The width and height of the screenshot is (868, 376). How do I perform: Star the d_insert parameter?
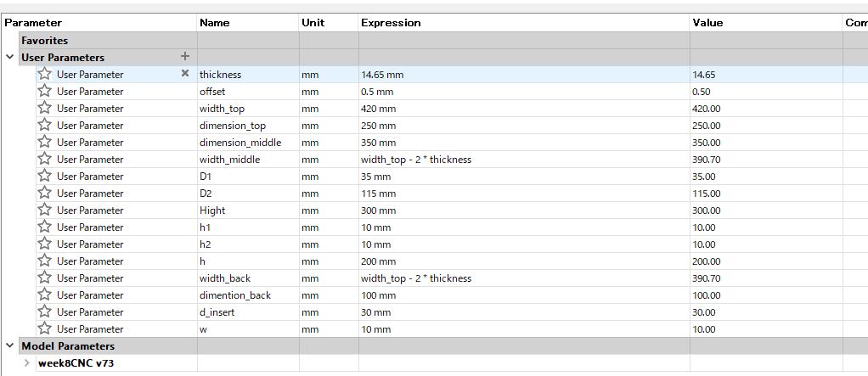(45, 311)
